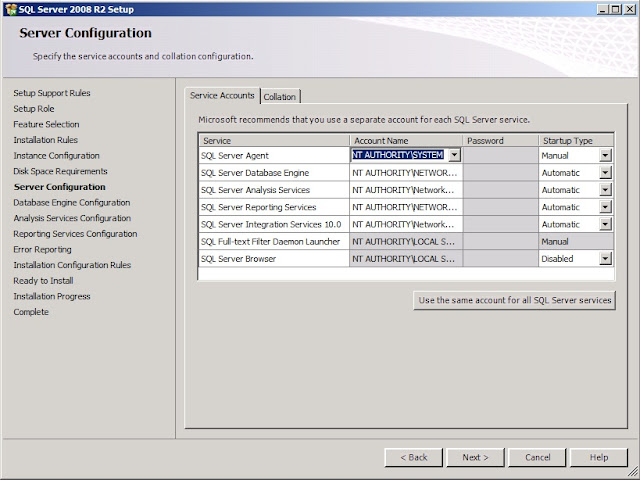Click account name for SQL Server Database Engine
The width and height of the screenshot is (640, 480).
tap(406, 173)
